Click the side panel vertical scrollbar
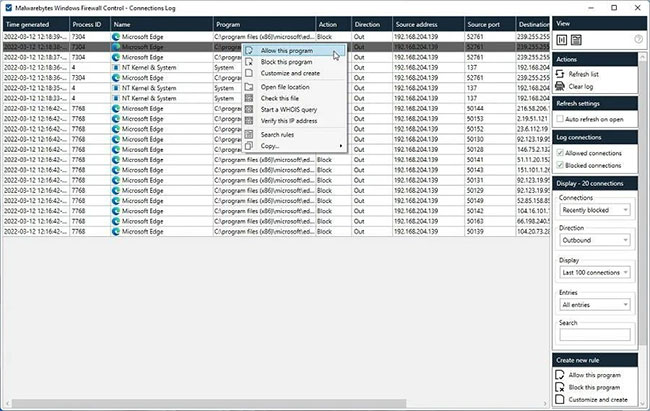650x411 pixels. (643, 203)
